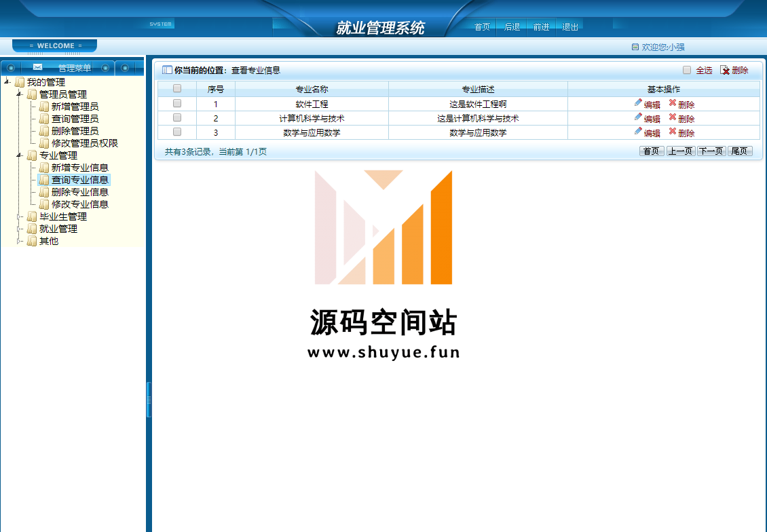
Task: Toggle the 全选 checkbox at top right
Action: tap(687, 70)
